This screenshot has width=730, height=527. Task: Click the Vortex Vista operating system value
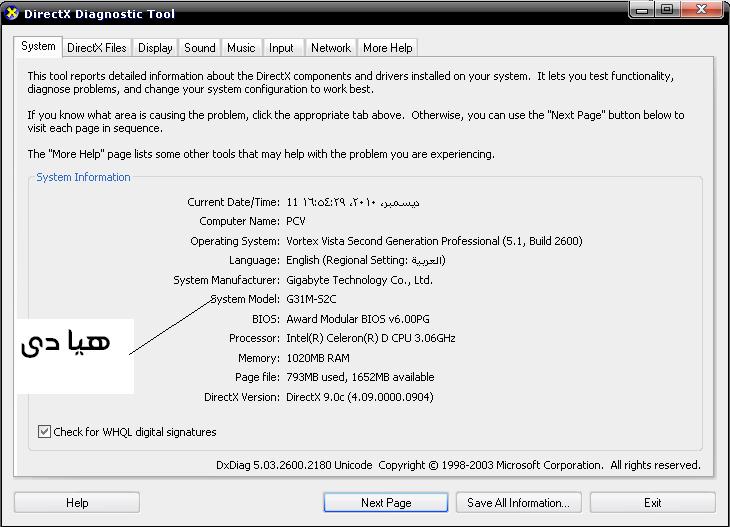click(434, 241)
